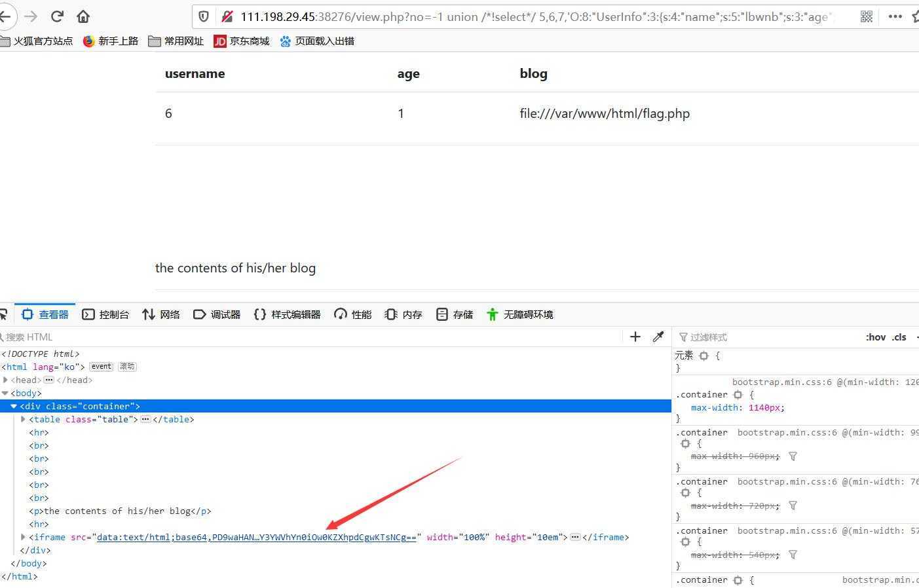Expand the head element node
The width and height of the screenshot is (919, 588).
[x=5, y=380]
